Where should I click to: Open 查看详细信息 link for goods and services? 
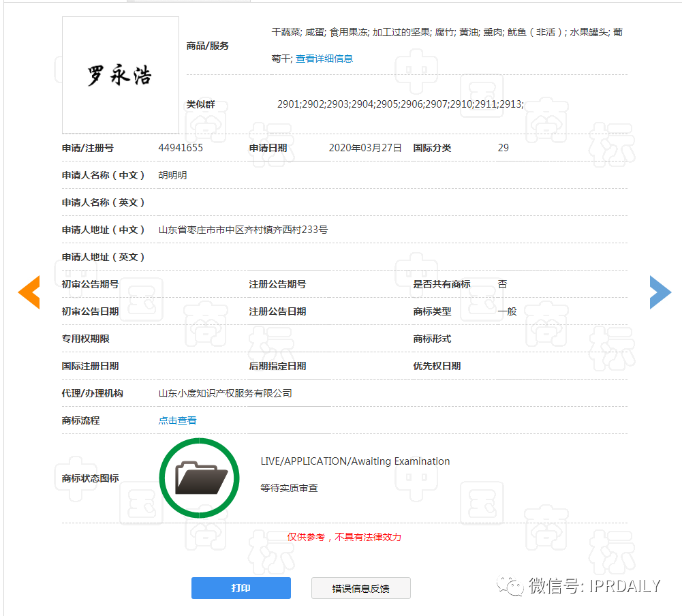coord(324,59)
